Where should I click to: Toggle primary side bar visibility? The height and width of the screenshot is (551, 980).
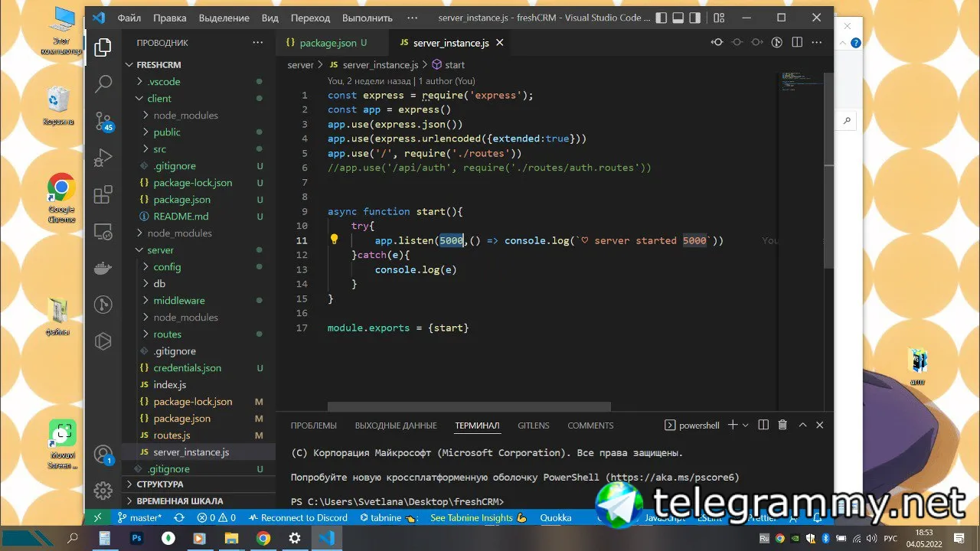click(662, 18)
